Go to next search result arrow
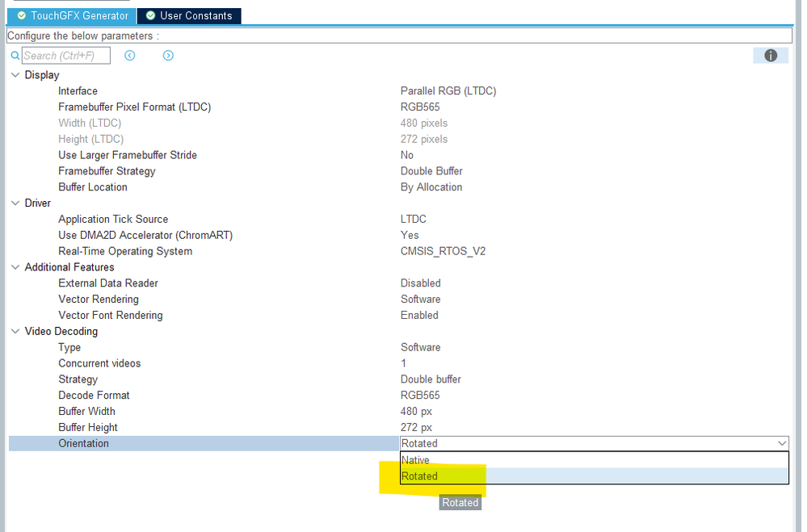The height and width of the screenshot is (532, 807). click(x=168, y=56)
